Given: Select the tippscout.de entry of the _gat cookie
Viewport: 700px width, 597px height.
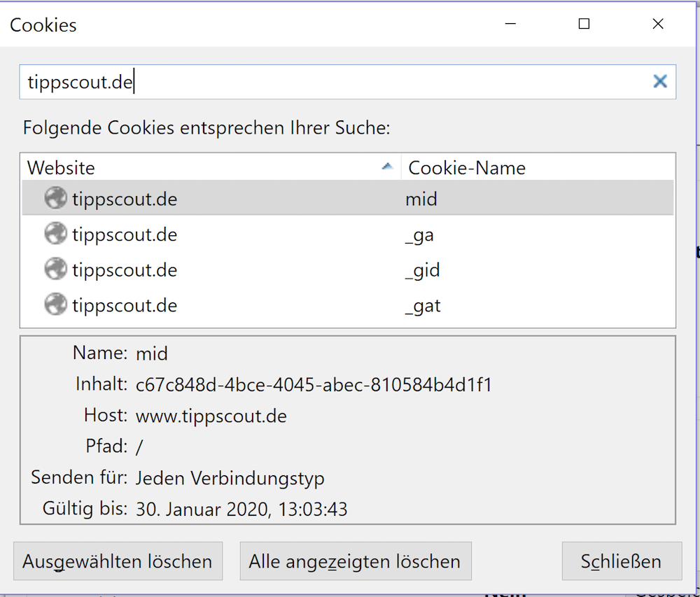Looking at the screenshot, I should 125,306.
